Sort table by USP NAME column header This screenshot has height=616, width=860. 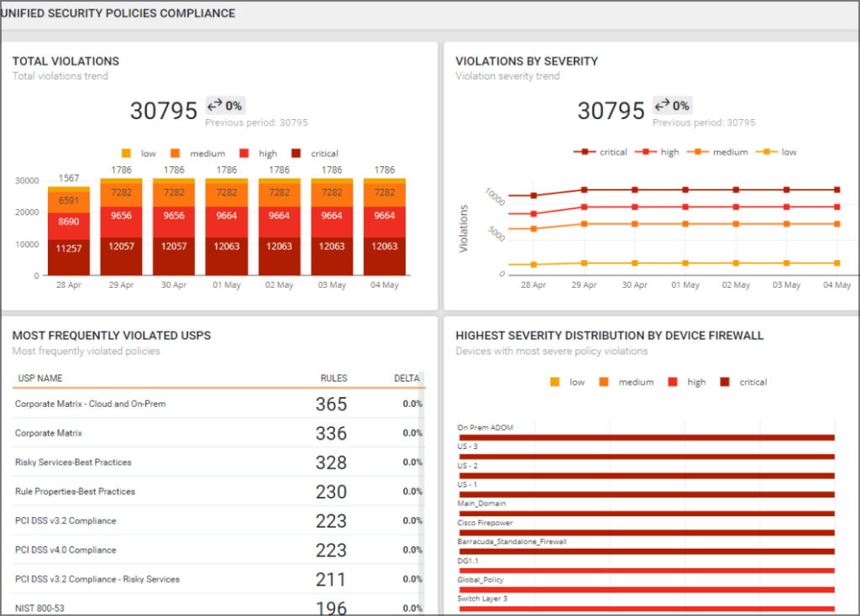tap(40, 378)
